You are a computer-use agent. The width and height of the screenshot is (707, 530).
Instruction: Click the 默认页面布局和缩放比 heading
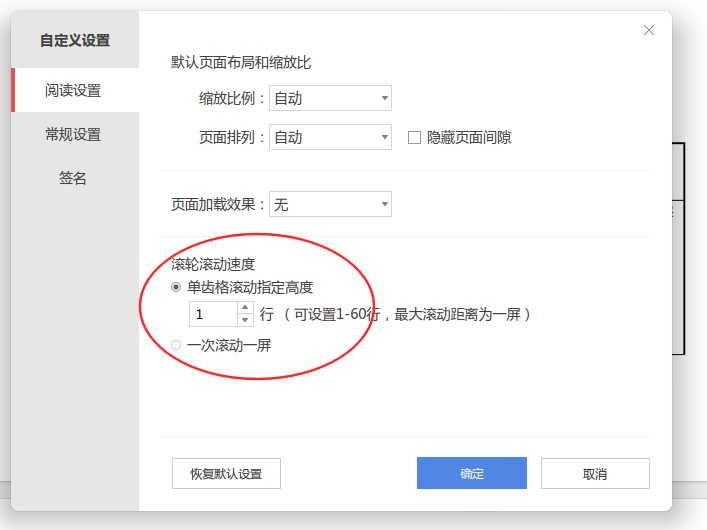[241, 62]
